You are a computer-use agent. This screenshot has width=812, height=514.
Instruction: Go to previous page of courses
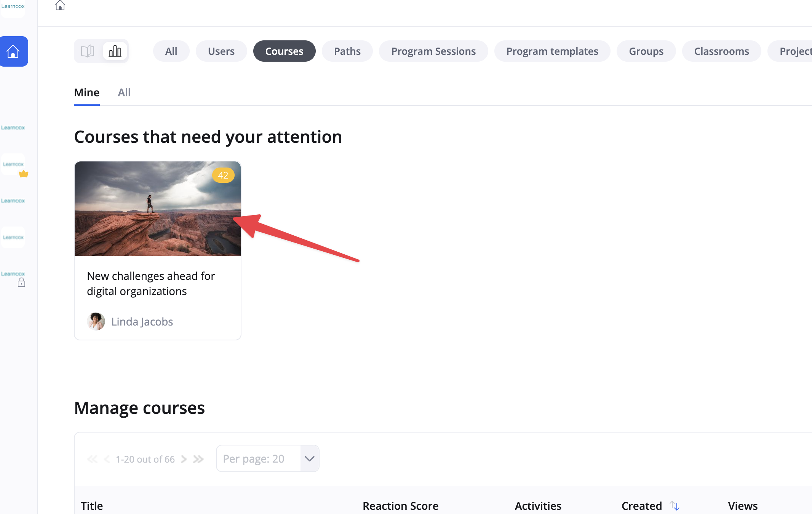coord(107,459)
